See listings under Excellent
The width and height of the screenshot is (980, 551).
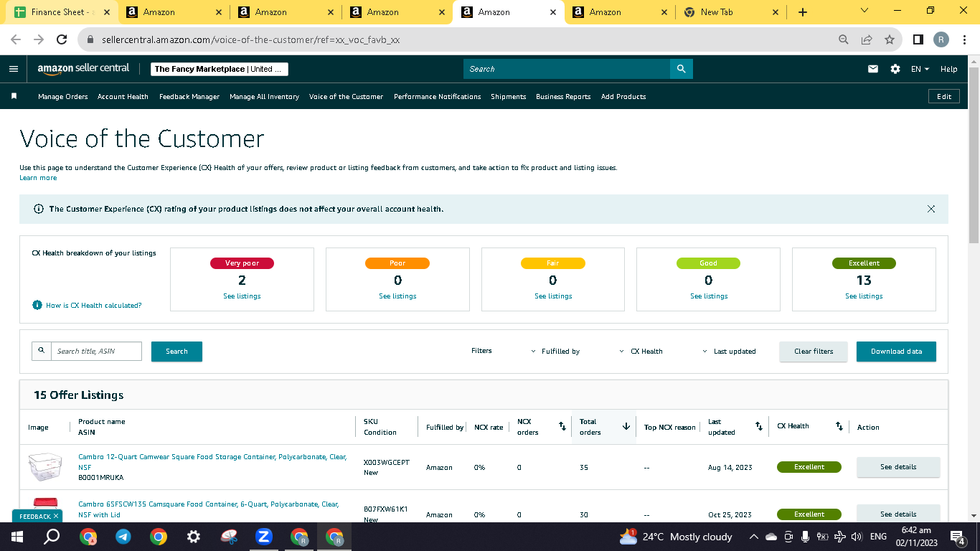coord(864,296)
